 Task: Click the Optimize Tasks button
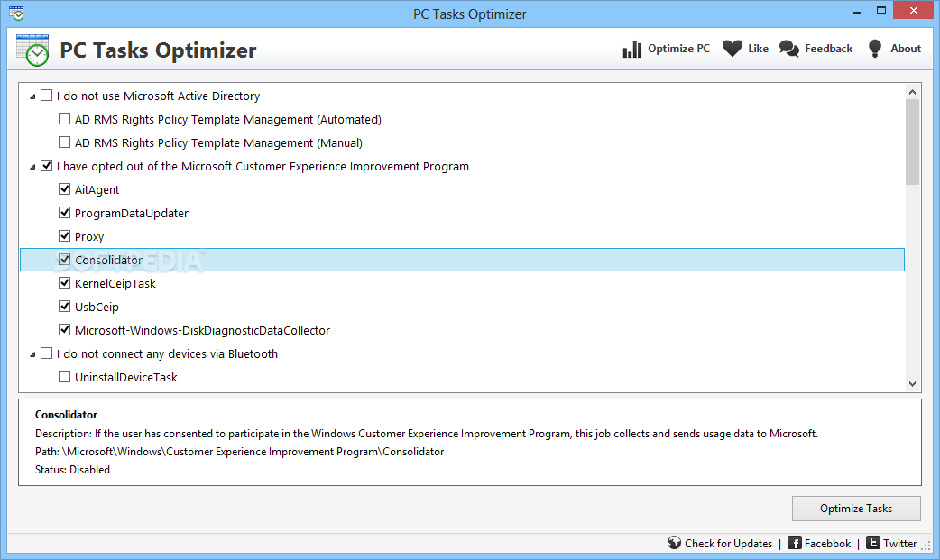point(856,509)
